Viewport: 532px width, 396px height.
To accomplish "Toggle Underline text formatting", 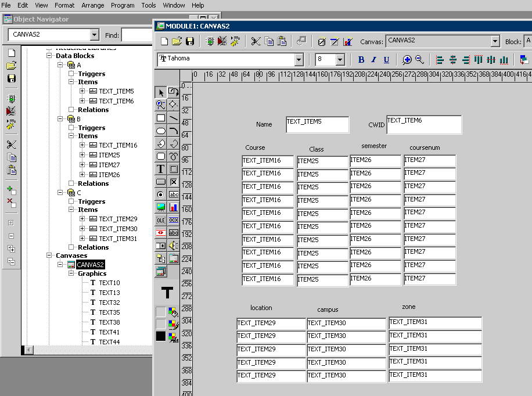I will point(386,60).
